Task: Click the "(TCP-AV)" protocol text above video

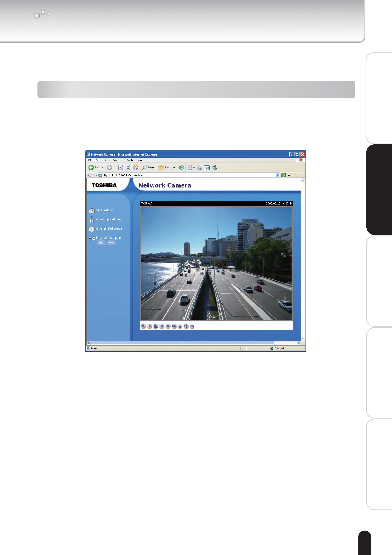Action: pyautogui.click(x=146, y=204)
